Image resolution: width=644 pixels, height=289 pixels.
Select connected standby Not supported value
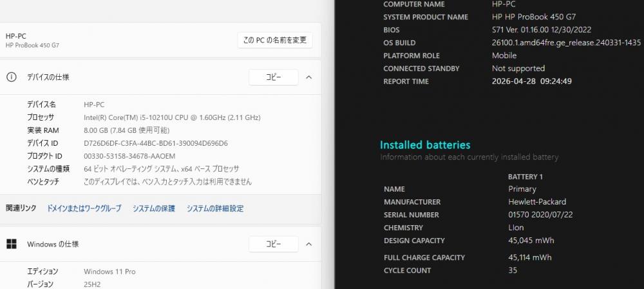click(x=518, y=68)
